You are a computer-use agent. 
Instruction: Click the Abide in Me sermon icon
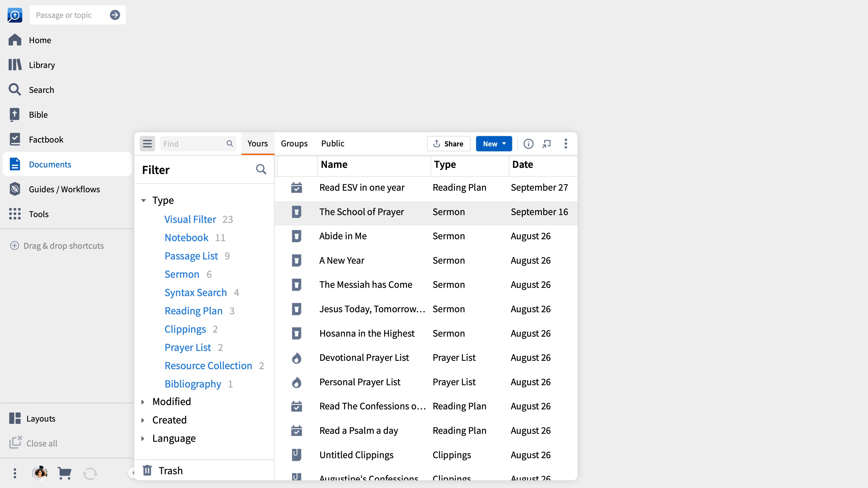[x=297, y=236]
